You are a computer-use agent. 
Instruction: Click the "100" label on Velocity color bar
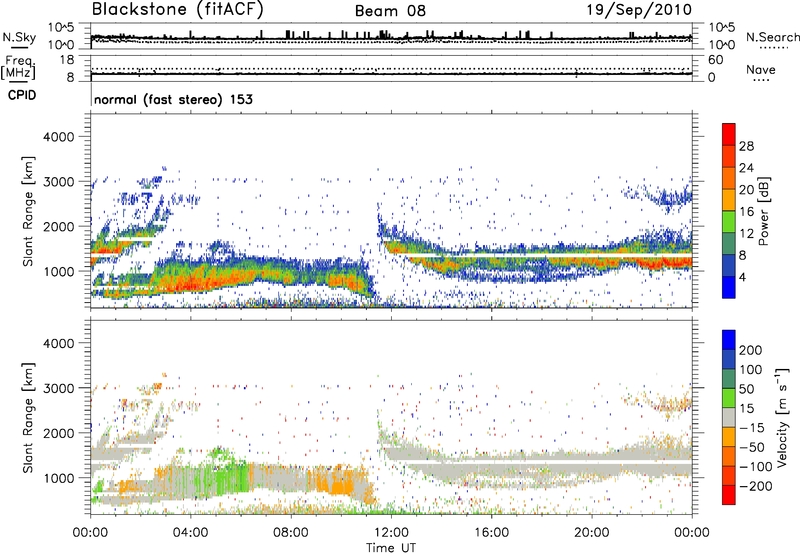(751, 369)
